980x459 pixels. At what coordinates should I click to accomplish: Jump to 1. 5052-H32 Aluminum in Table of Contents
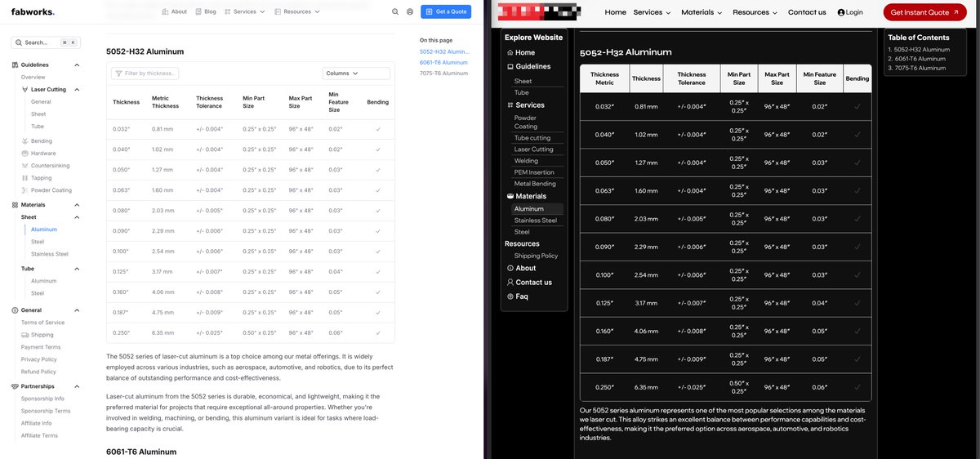919,49
